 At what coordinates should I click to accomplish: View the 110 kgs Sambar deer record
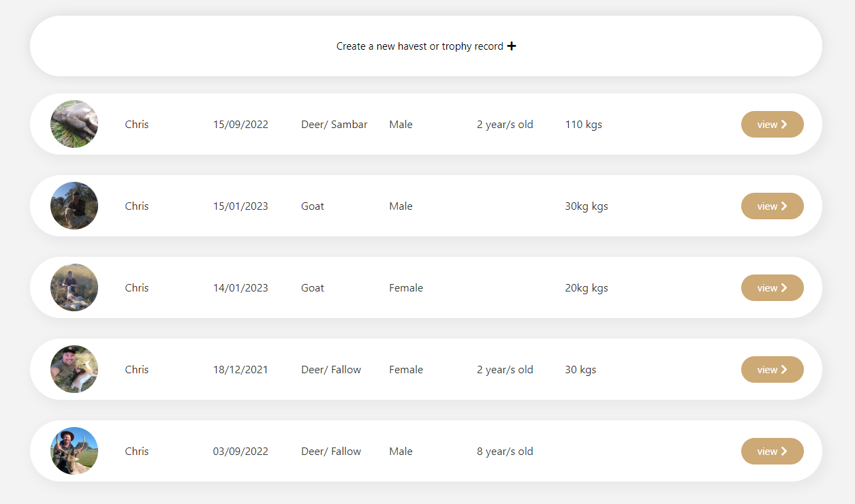coord(772,124)
